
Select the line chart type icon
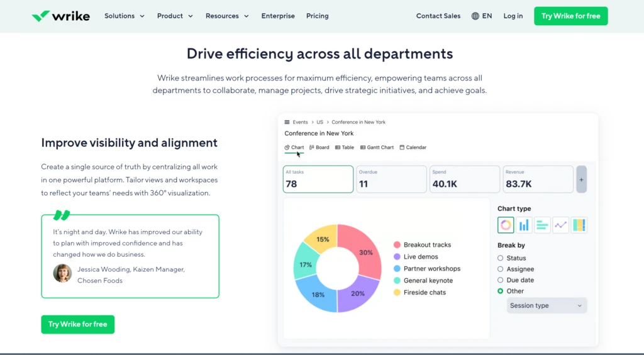tap(560, 225)
